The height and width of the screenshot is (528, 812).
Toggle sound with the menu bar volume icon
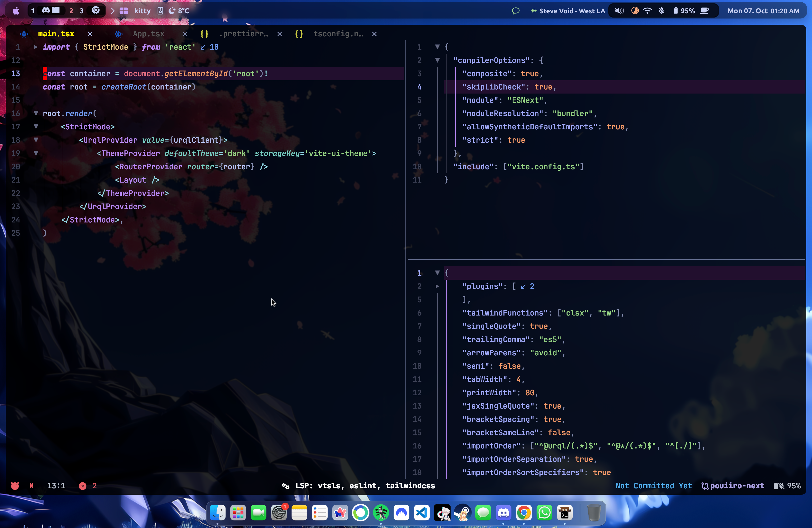tap(619, 11)
